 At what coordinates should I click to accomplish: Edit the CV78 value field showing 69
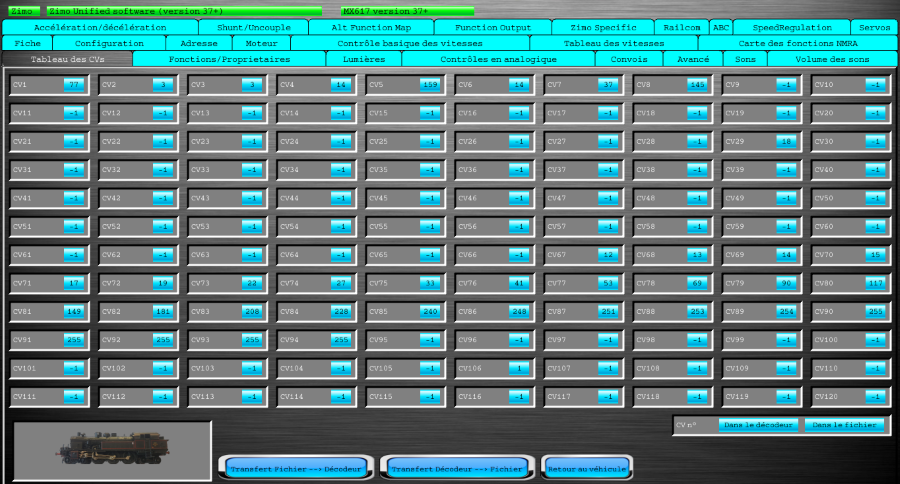point(697,283)
